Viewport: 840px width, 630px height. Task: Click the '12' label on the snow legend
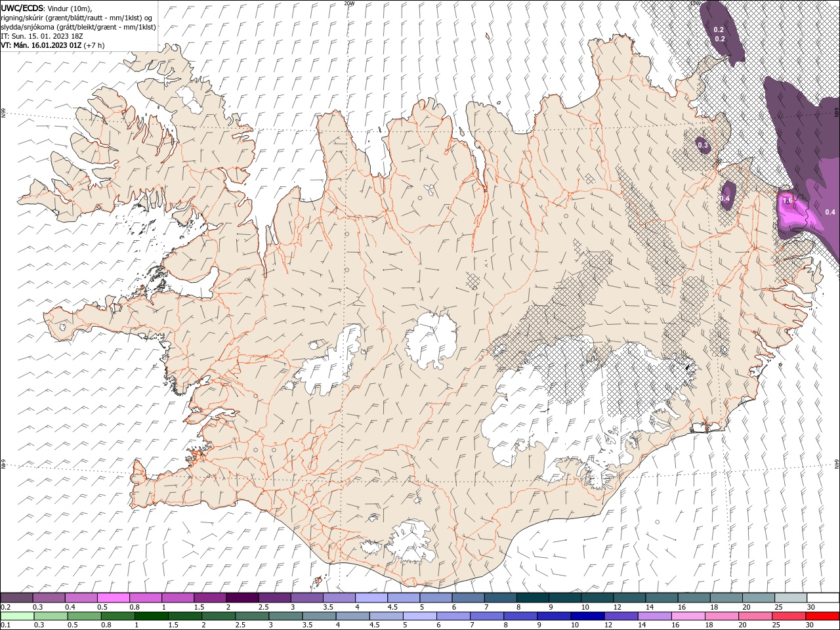[x=617, y=607]
